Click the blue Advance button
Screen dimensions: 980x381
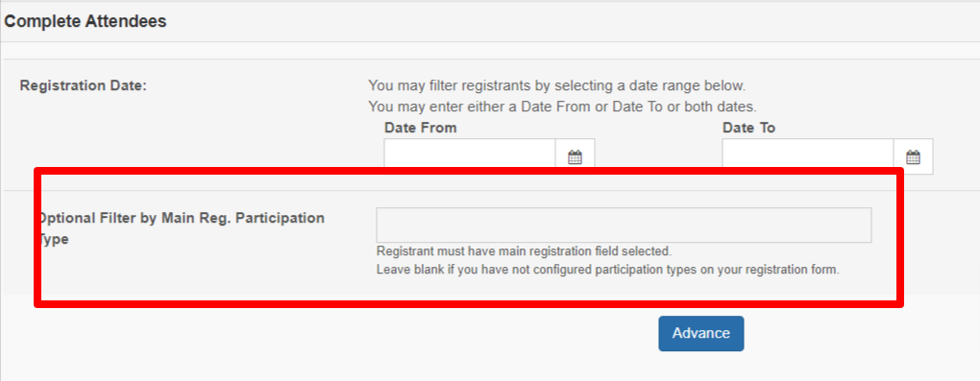point(701,334)
